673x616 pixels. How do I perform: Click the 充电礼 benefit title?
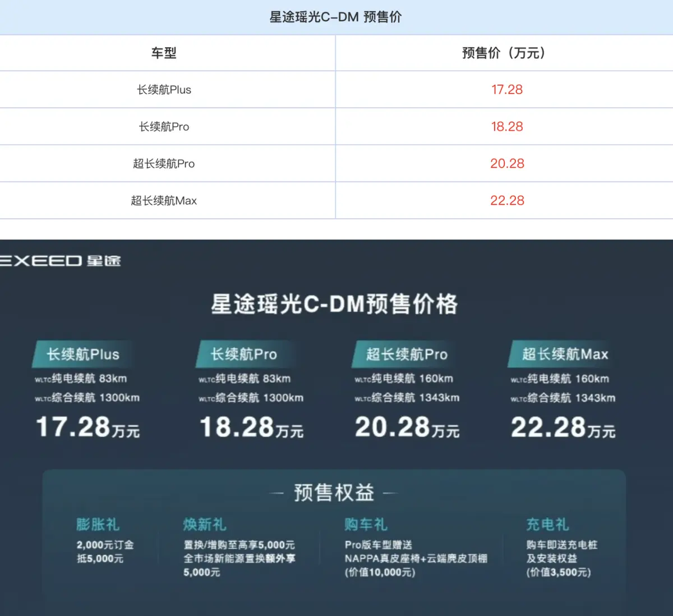tap(548, 525)
